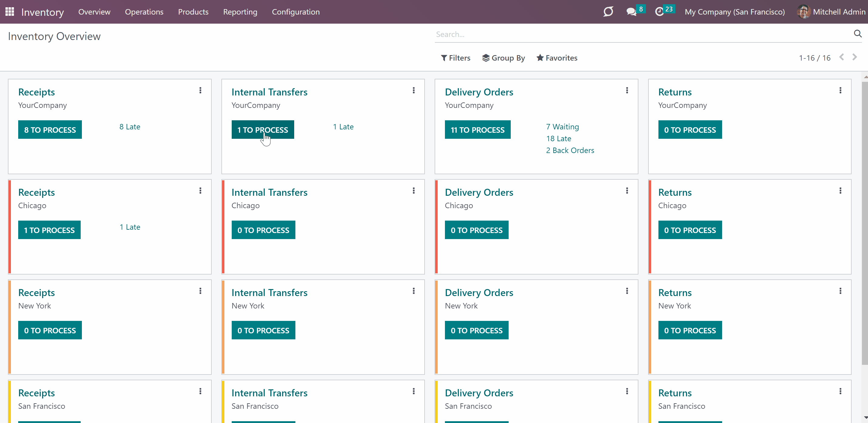Open kebab menu on Returns San Francisco card
The image size is (868, 423).
[840, 391]
